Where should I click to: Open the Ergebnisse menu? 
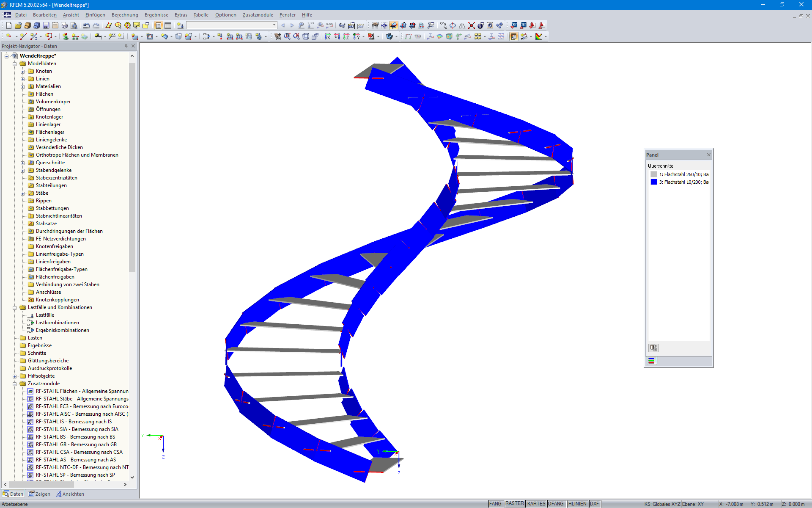click(156, 15)
